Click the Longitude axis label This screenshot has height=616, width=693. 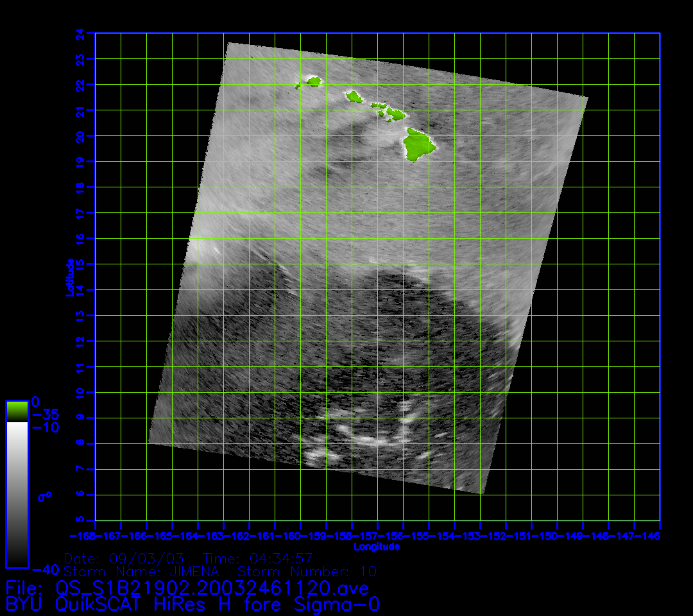(377, 547)
